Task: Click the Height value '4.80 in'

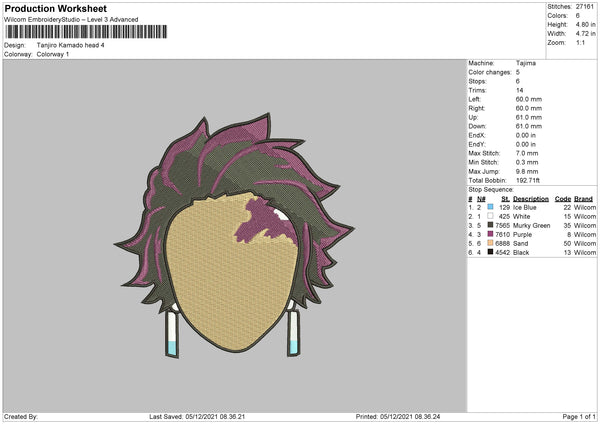Action: pos(586,24)
